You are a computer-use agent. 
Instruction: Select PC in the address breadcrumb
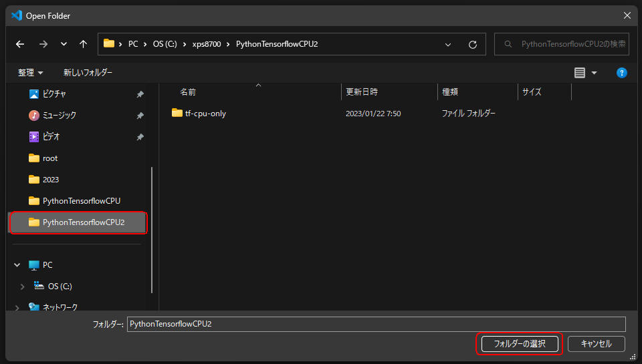(133, 44)
